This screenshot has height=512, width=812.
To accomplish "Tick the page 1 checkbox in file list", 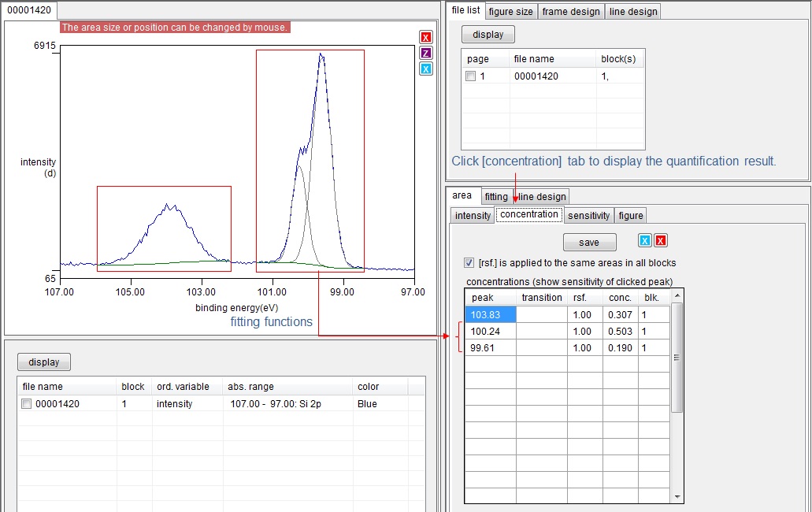I will tap(471, 76).
